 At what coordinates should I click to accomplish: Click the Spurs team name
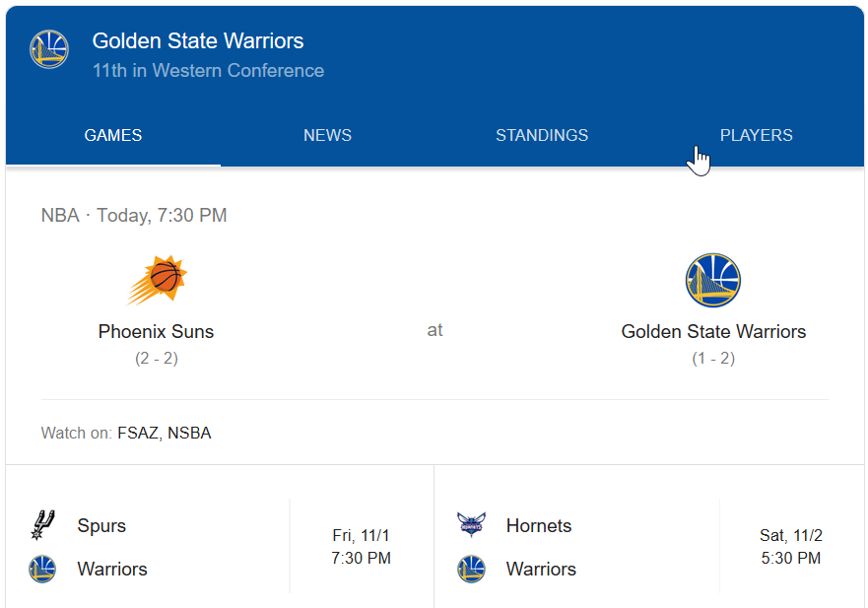[101, 525]
